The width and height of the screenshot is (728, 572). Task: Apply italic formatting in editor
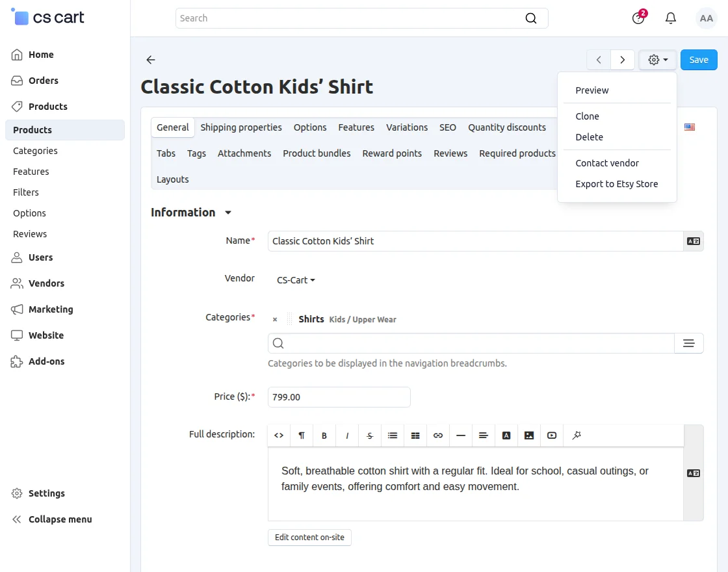click(x=347, y=435)
